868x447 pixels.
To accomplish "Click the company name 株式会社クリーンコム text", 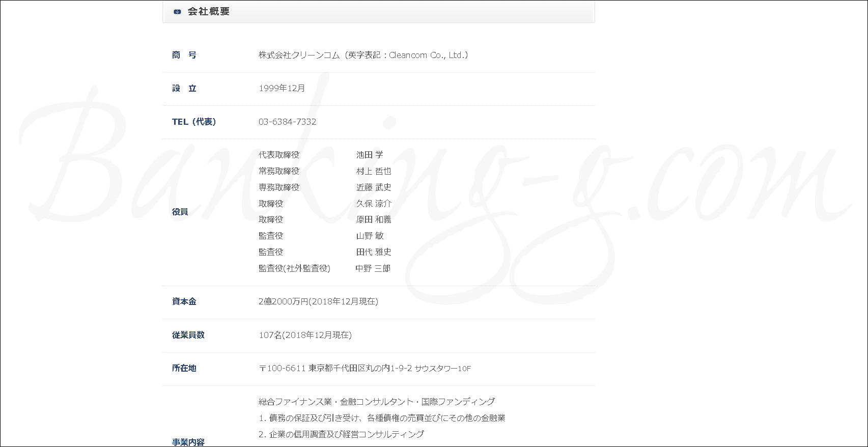I will [299, 55].
